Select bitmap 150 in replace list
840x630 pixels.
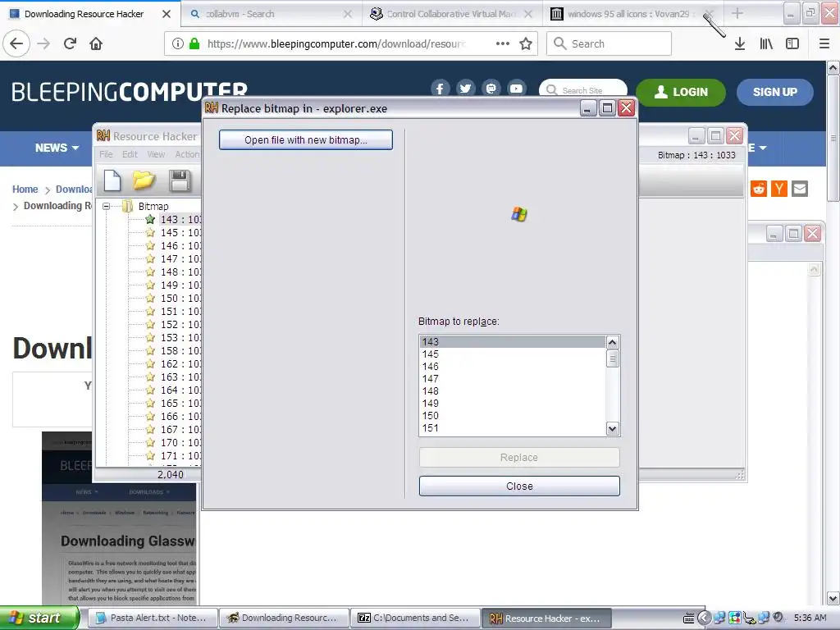coord(513,416)
